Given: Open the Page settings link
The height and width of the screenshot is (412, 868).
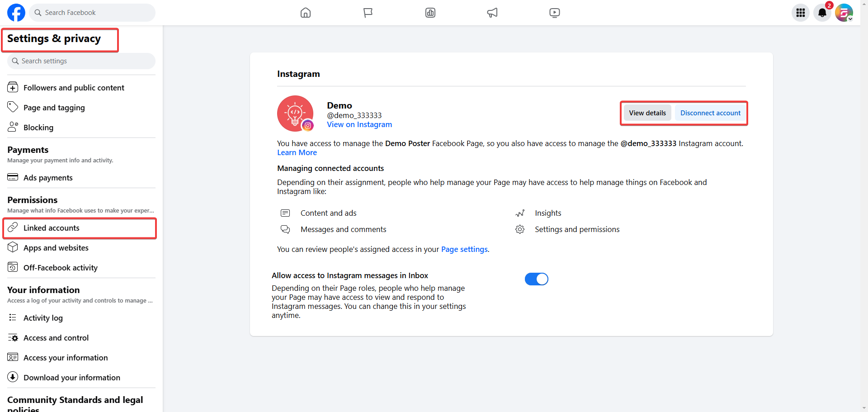Looking at the screenshot, I should 464,249.
